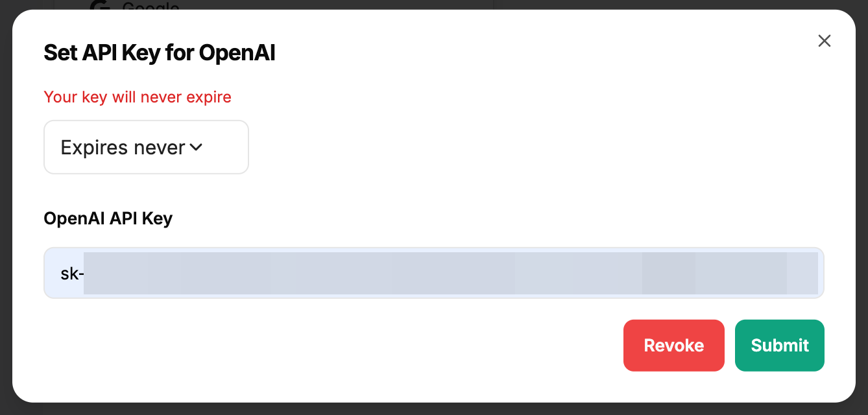Revoke the OpenAI API key
The image size is (868, 415).
673,345
